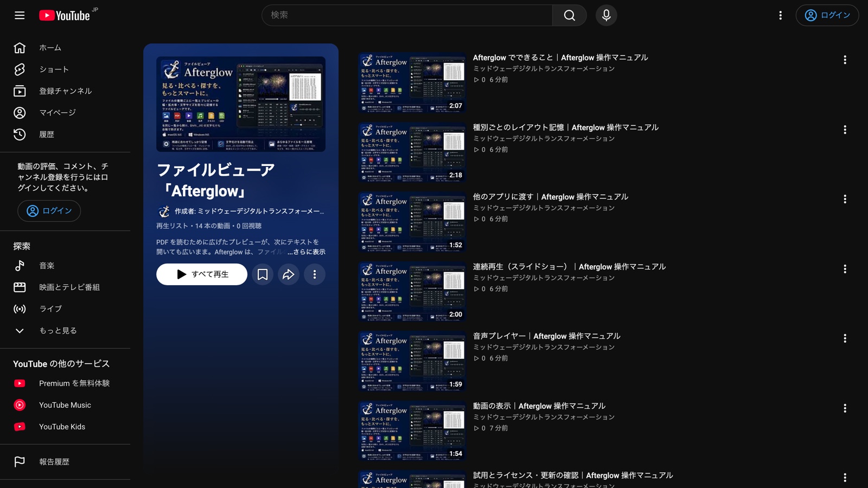Viewport: 868px width, 488px height.
Task: Open 音楽 in the explore section
Action: click(x=65, y=266)
